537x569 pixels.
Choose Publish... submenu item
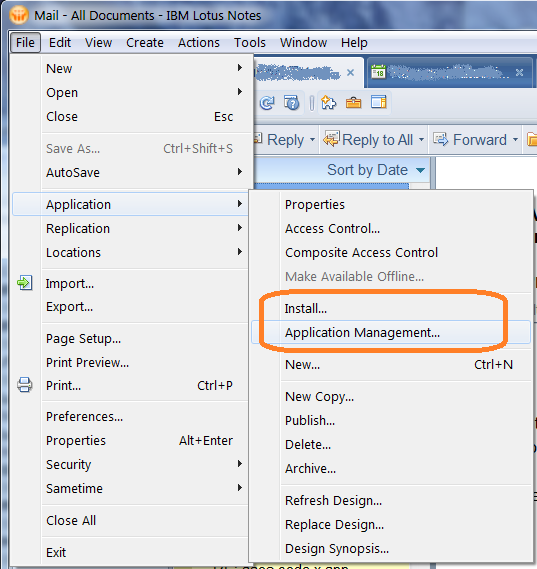pos(391,421)
